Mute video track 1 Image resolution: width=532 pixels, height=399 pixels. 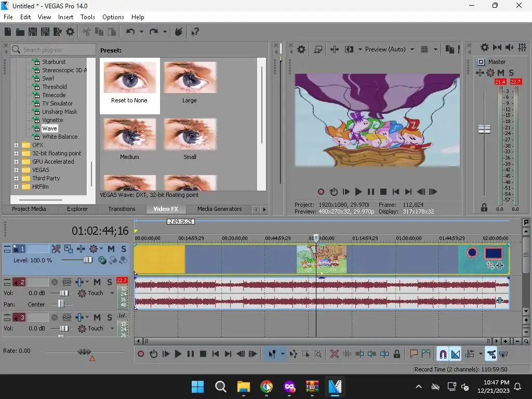coord(111,249)
